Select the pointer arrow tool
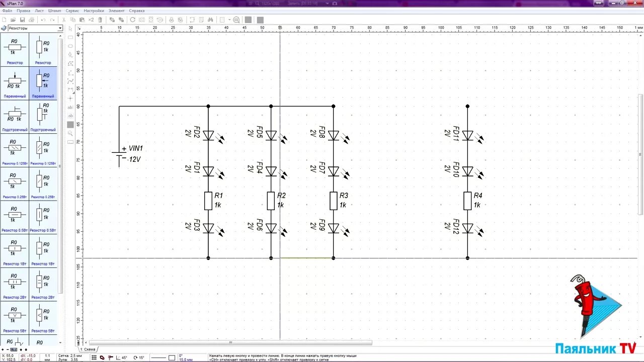 (70, 29)
